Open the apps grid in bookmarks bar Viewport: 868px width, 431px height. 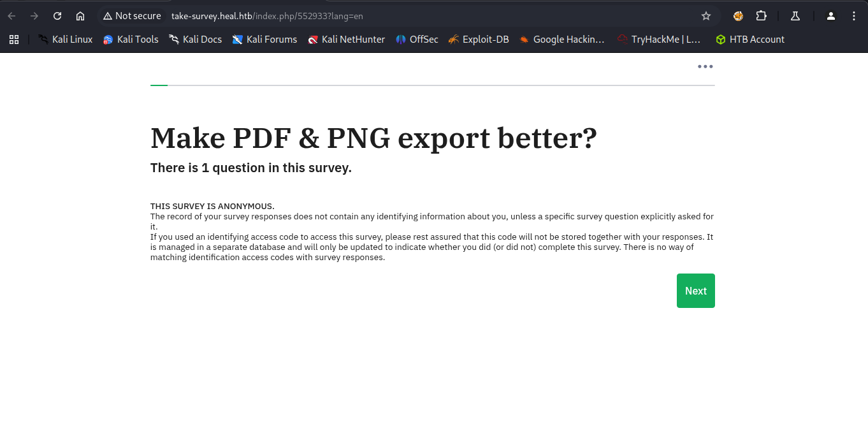point(14,40)
